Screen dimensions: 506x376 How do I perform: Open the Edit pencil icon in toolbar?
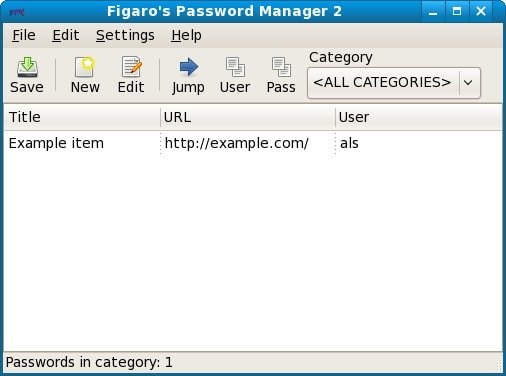[131, 67]
